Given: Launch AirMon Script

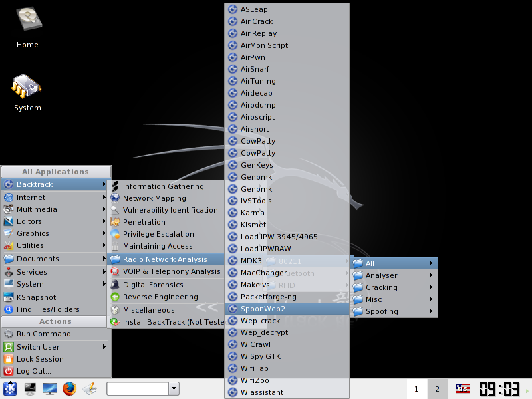Looking at the screenshot, I should pos(287,45).
